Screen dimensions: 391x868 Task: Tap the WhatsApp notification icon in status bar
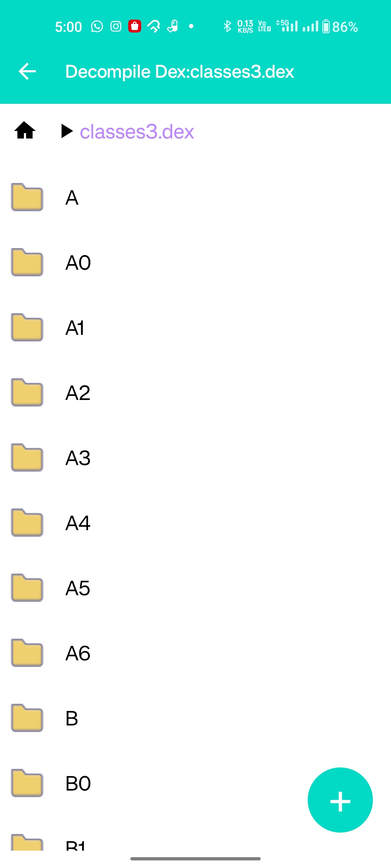tap(97, 26)
